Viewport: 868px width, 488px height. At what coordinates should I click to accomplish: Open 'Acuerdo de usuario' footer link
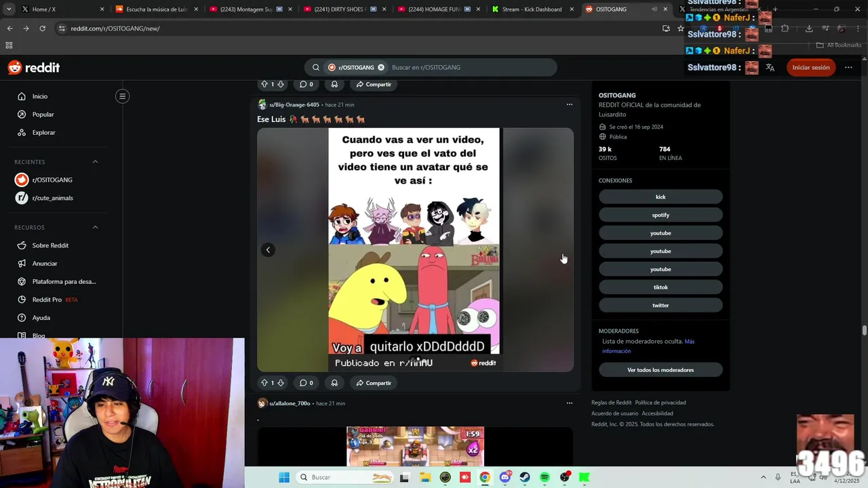614,413
